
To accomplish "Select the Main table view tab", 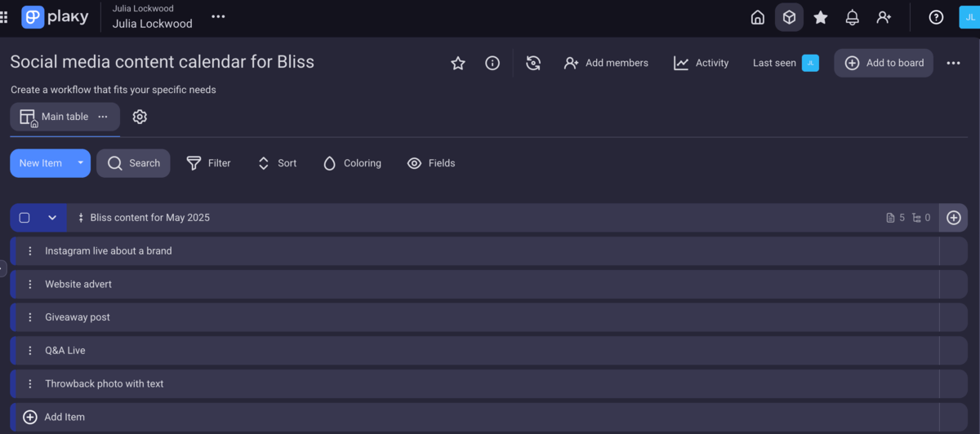I will pos(56,117).
